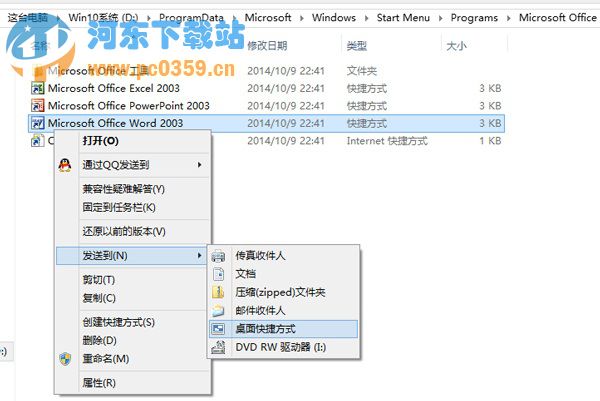Expand the 发送到(N) submenu arrow
This screenshot has width=600, height=401.
coord(198,256)
